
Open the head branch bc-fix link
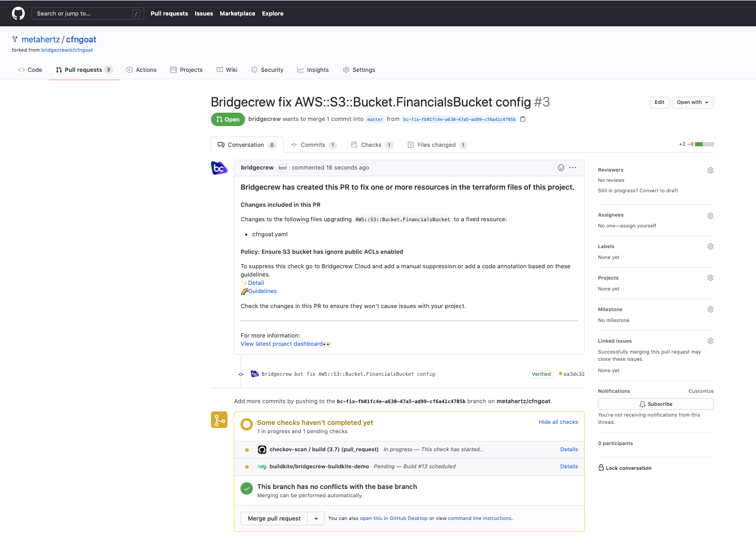(459, 119)
